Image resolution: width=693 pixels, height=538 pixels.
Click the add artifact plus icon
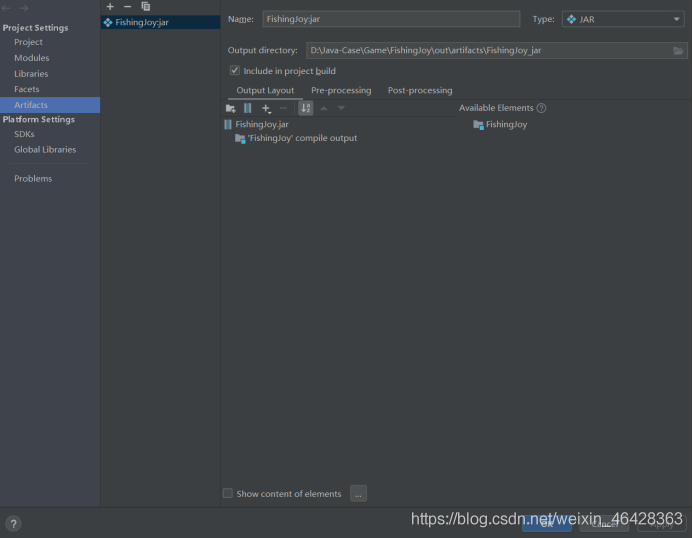(110, 6)
